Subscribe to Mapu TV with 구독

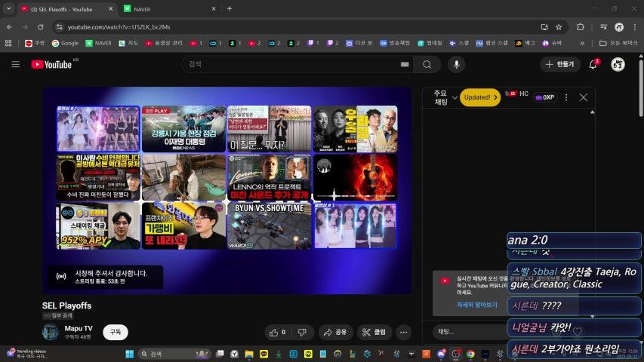pos(116,332)
